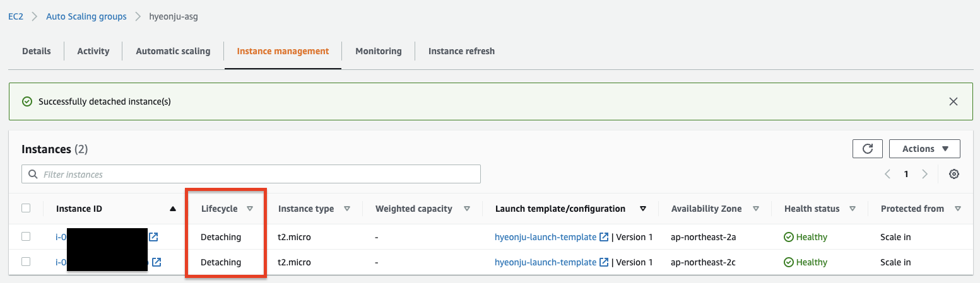
Task: Go to previous page arrow
Action: tap(887, 174)
